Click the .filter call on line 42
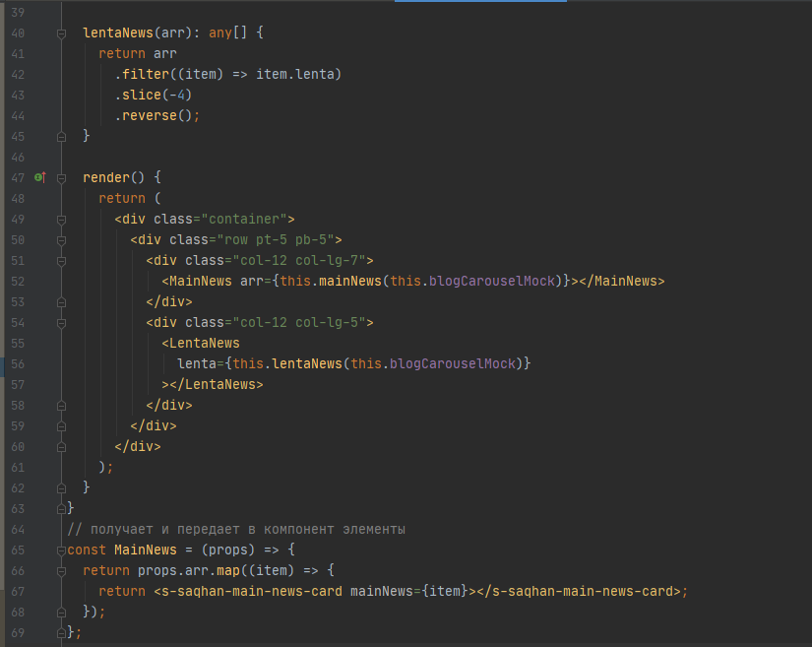This screenshot has width=812, height=647. 143,74
